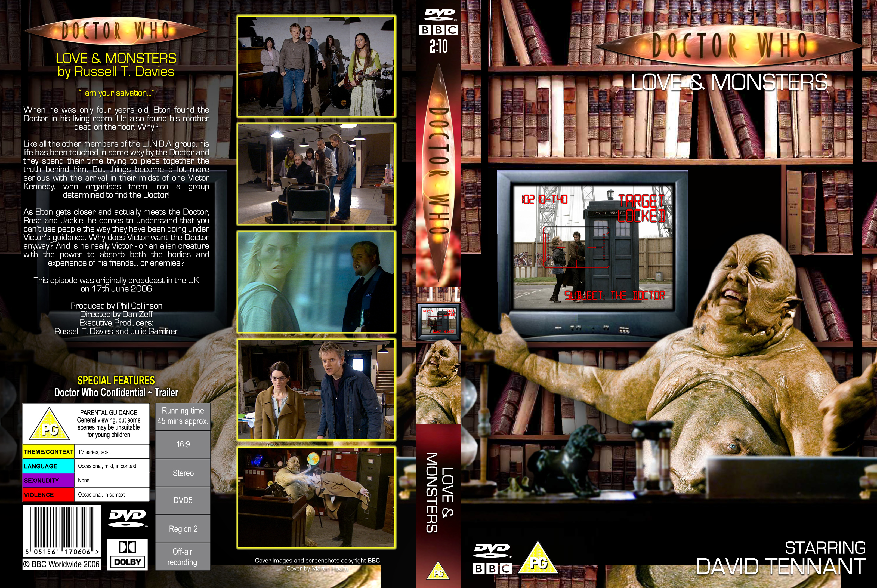This screenshot has height=588, width=877.
Task: Click 'TARGET LOCKED' text on TV screen
Action: [x=641, y=208]
